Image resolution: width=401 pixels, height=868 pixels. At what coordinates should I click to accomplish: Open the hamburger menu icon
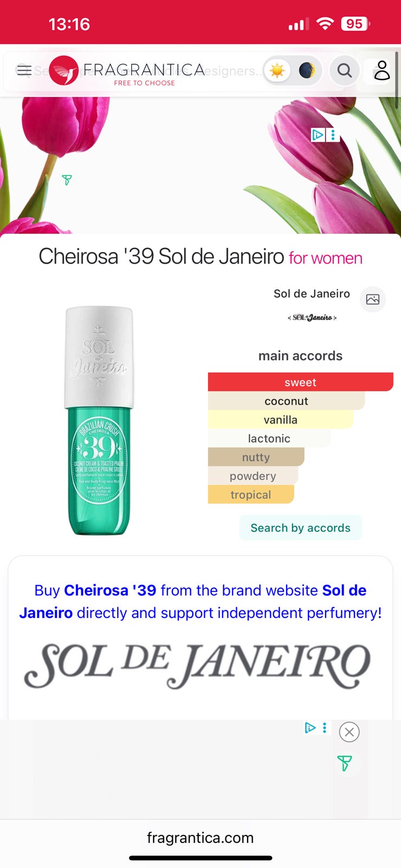[x=24, y=71]
